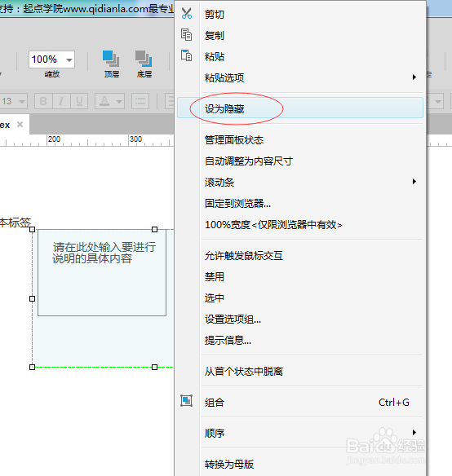452x476 pixels.
Task: Click the bullet list icon
Action: click(x=140, y=101)
